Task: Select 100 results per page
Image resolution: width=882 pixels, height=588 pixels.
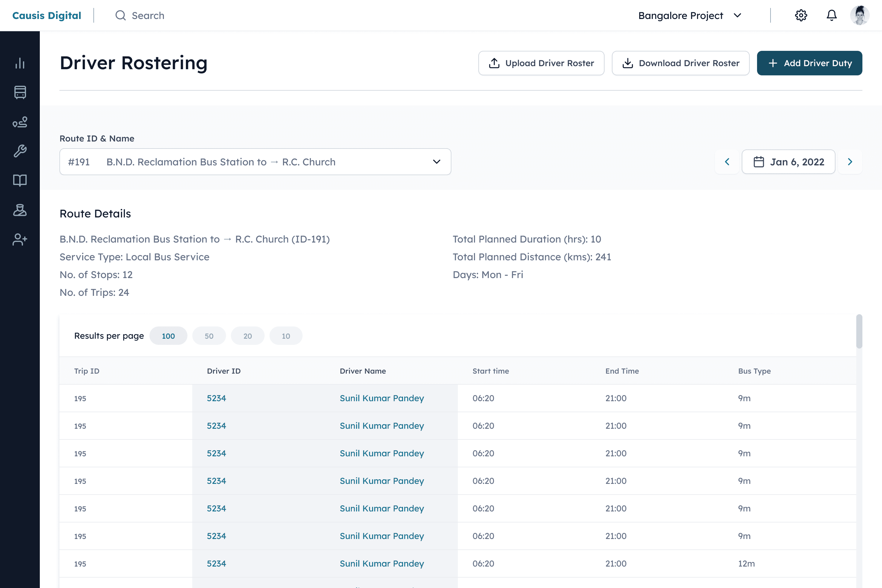Action: [168, 336]
